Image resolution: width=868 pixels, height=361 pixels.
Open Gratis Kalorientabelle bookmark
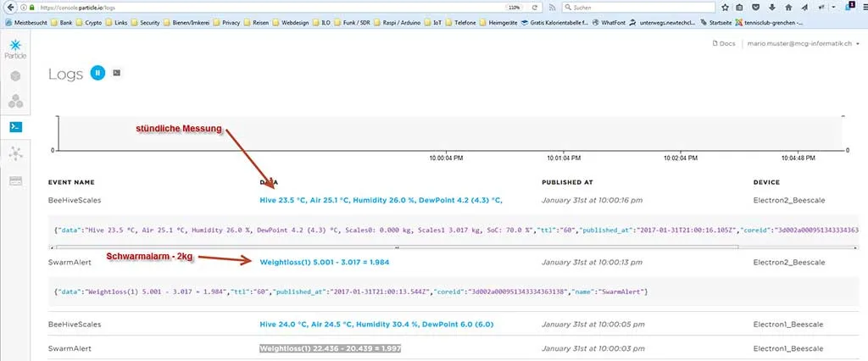554,23
